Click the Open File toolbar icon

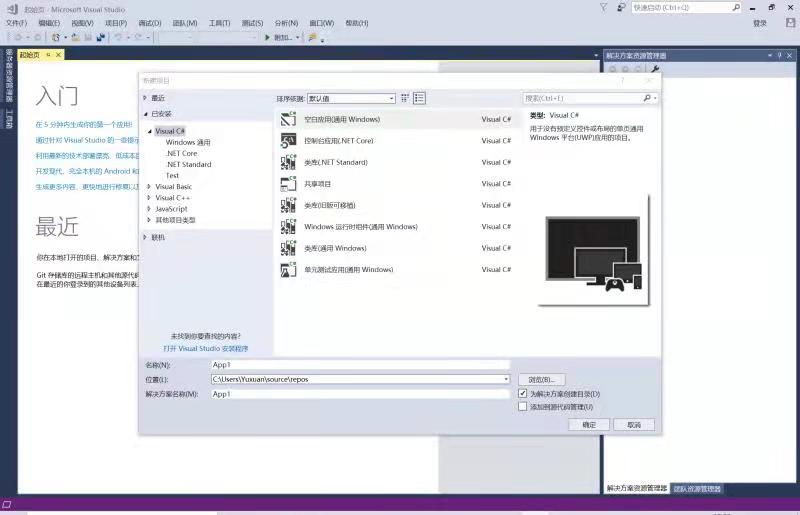(x=76, y=37)
